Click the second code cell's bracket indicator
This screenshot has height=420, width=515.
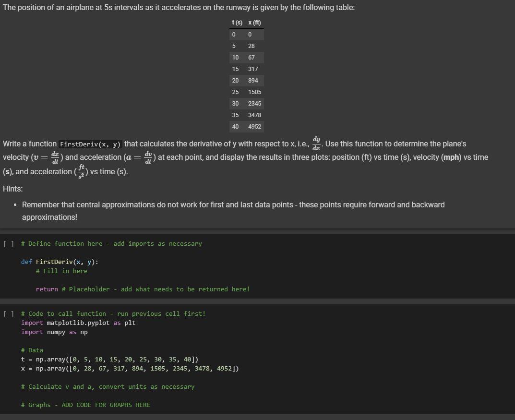click(x=8, y=313)
